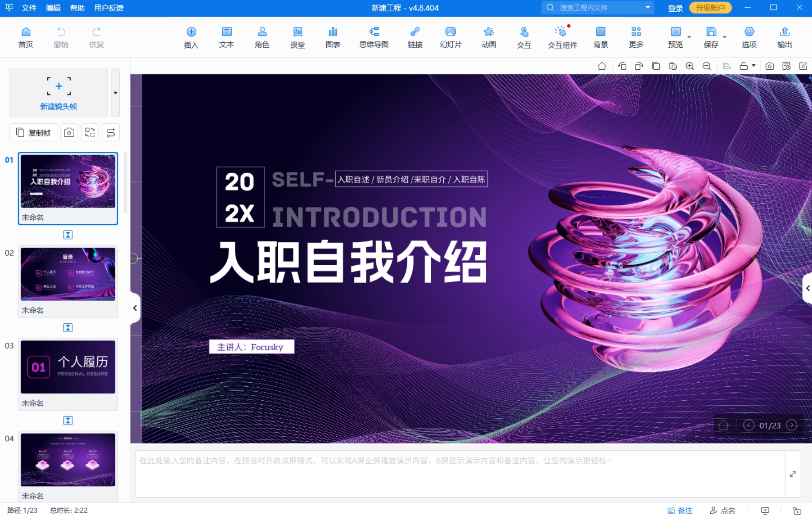Select the 文本 text tool
This screenshot has height=516, width=812.
pyautogui.click(x=226, y=37)
